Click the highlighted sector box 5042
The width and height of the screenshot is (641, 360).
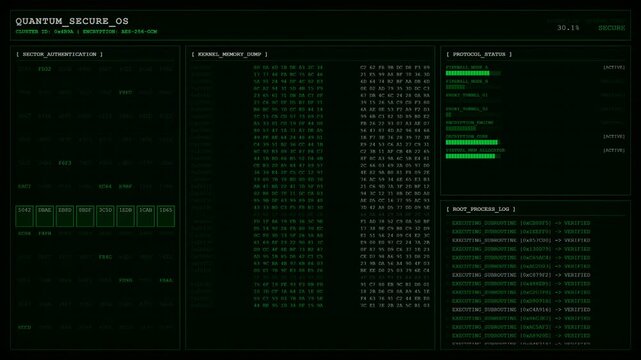25,216
